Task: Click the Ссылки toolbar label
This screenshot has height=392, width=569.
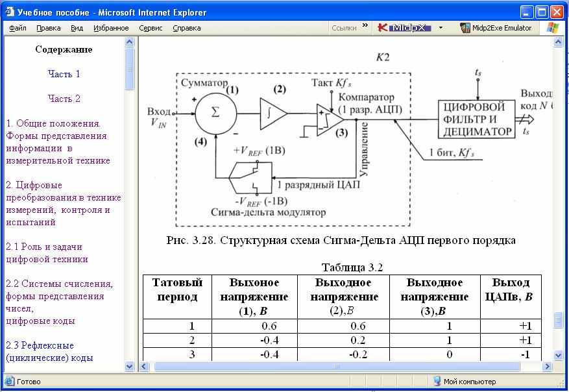Action: 344,29
